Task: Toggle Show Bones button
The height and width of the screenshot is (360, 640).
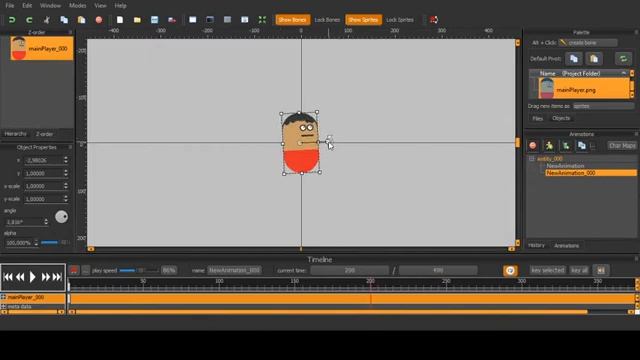Action: [292, 20]
